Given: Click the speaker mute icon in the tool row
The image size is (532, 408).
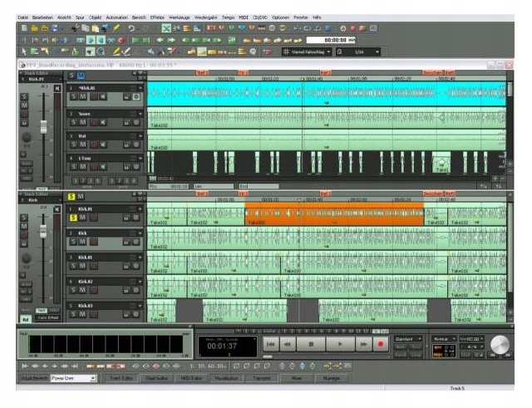Looking at the screenshot, I should click(x=150, y=52).
